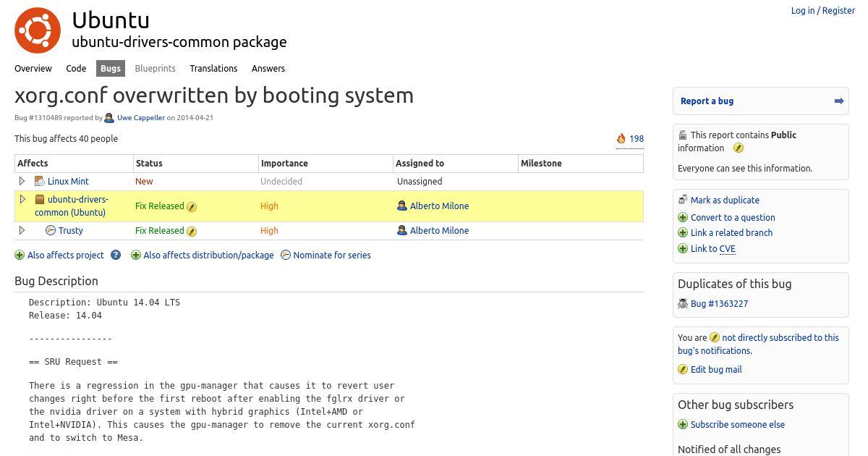868x456 pixels.
Task: Click the "This bug affects 40 people" text
Action: coord(66,139)
